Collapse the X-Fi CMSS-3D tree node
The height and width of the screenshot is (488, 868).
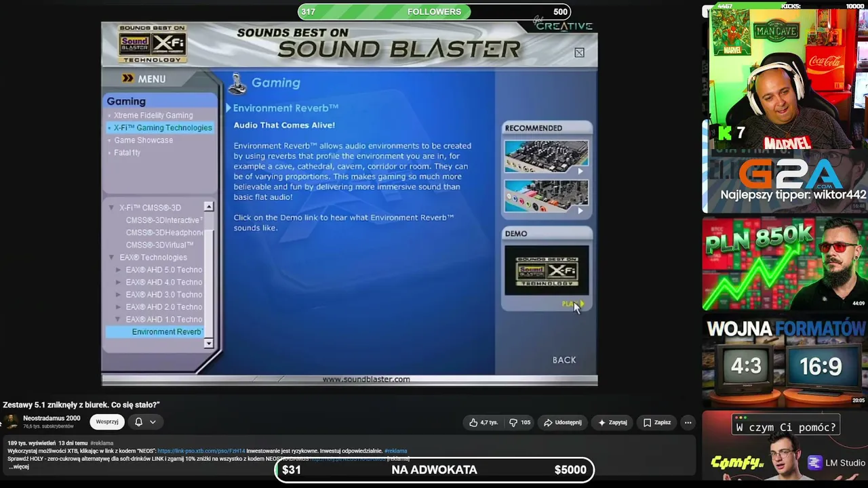[112, 207]
